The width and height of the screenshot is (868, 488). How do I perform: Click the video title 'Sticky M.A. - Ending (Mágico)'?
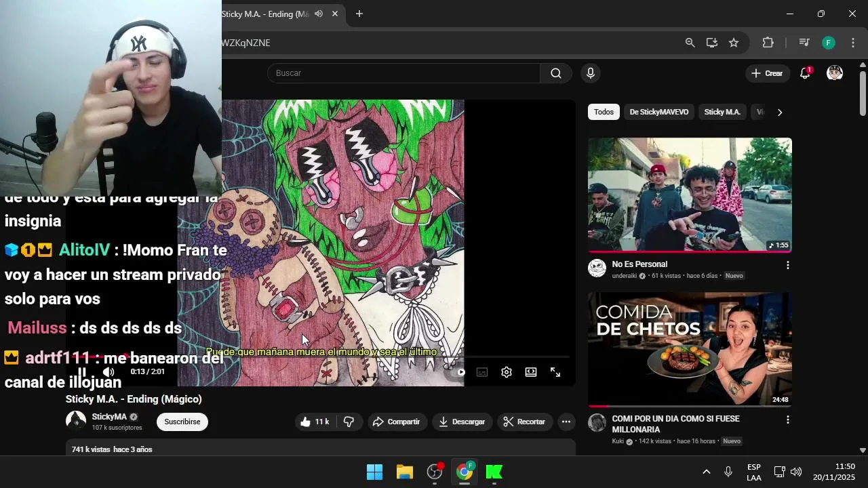[134, 399]
